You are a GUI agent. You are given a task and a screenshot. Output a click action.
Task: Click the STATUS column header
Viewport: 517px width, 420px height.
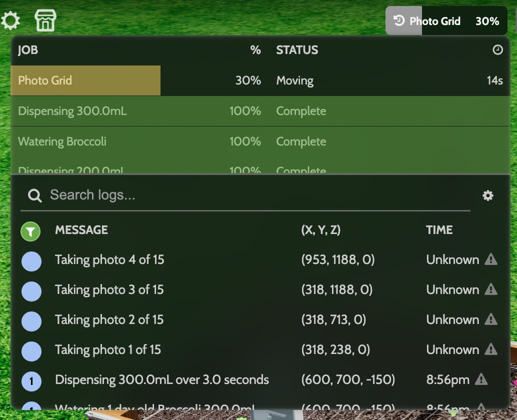297,50
